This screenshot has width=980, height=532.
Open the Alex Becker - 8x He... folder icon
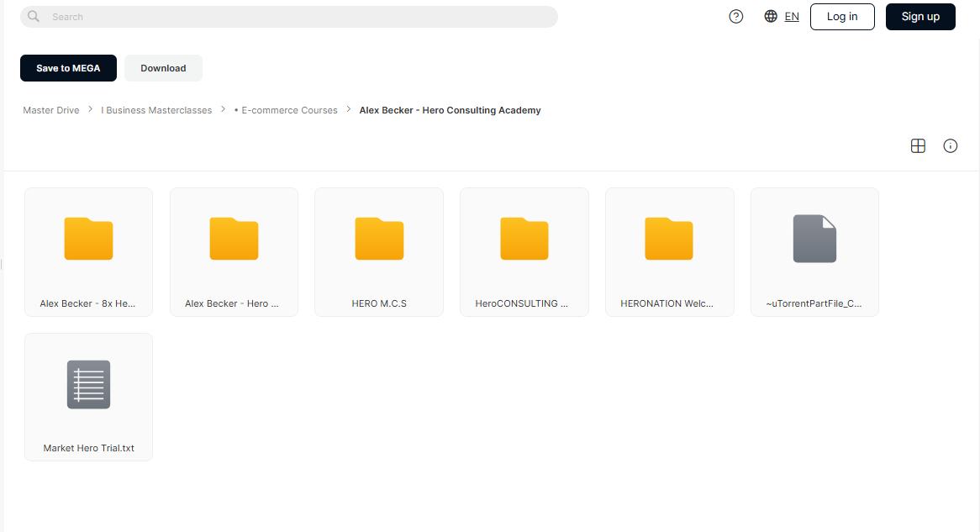coord(89,239)
